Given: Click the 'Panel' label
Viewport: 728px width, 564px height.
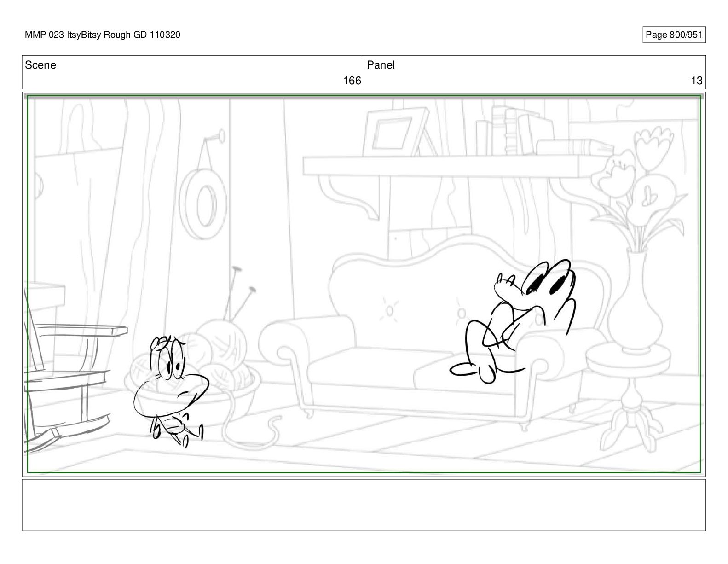Looking at the screenshot, I should pyautogui.click(x=381, y=65).
